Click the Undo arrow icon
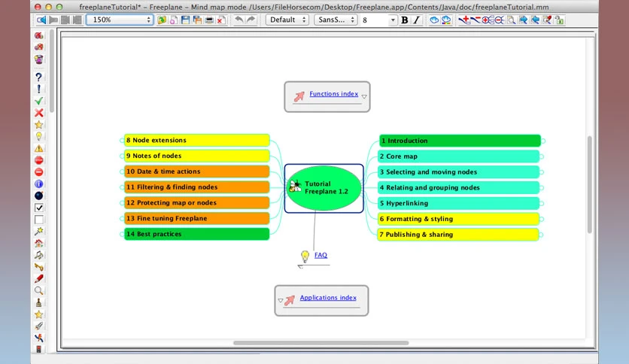 click(239, 20)
